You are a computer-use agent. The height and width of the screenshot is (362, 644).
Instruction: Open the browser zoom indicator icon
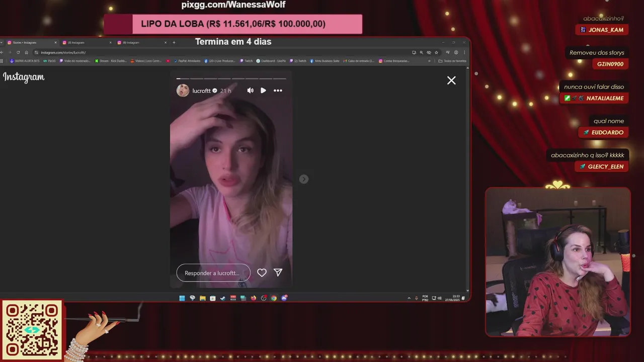pos(421,52)
